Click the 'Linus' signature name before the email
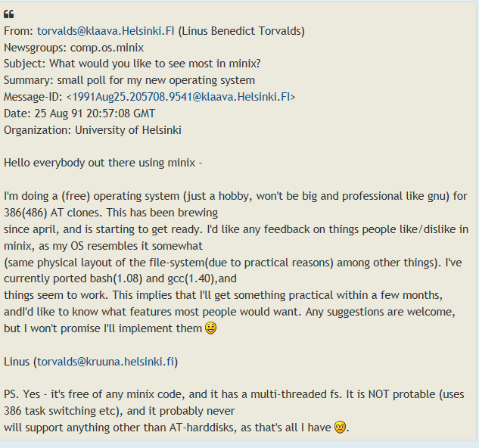This screenshot has height=448, width=479. point(17,362)
